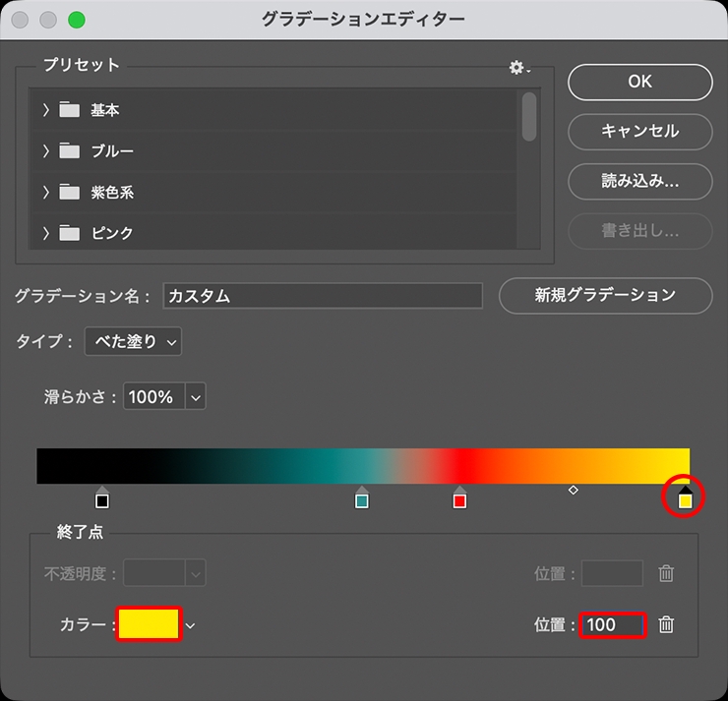Click the trash icon beside color position
728x701 pixels.
pos(666,624)
